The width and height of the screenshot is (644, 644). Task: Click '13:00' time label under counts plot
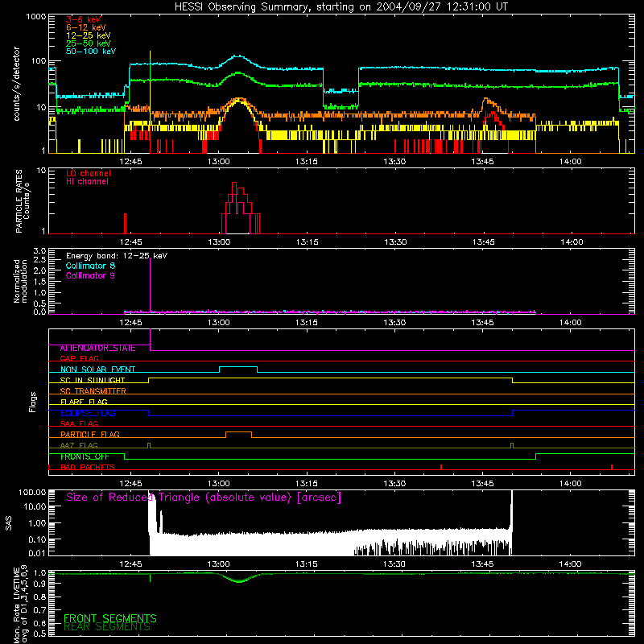click(218, 162)
